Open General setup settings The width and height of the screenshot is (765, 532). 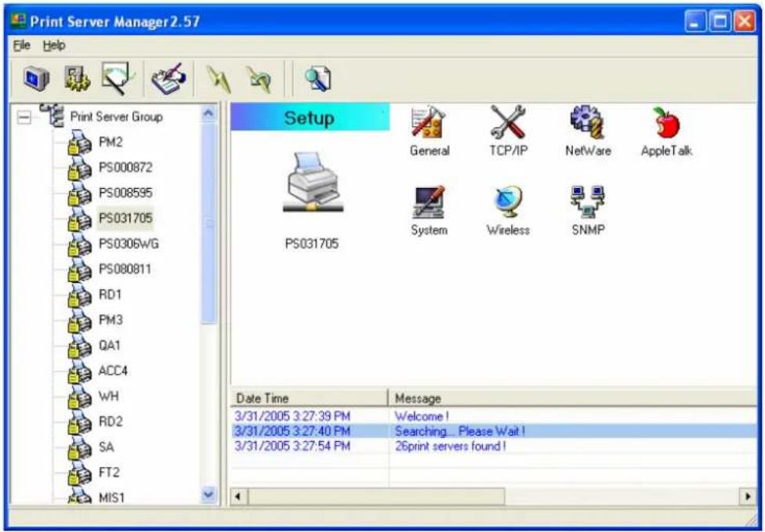(x=430, y=131)
